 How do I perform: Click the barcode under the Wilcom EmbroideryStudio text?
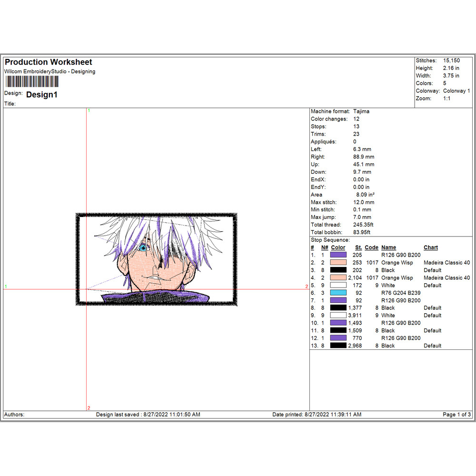coord(31,81)
